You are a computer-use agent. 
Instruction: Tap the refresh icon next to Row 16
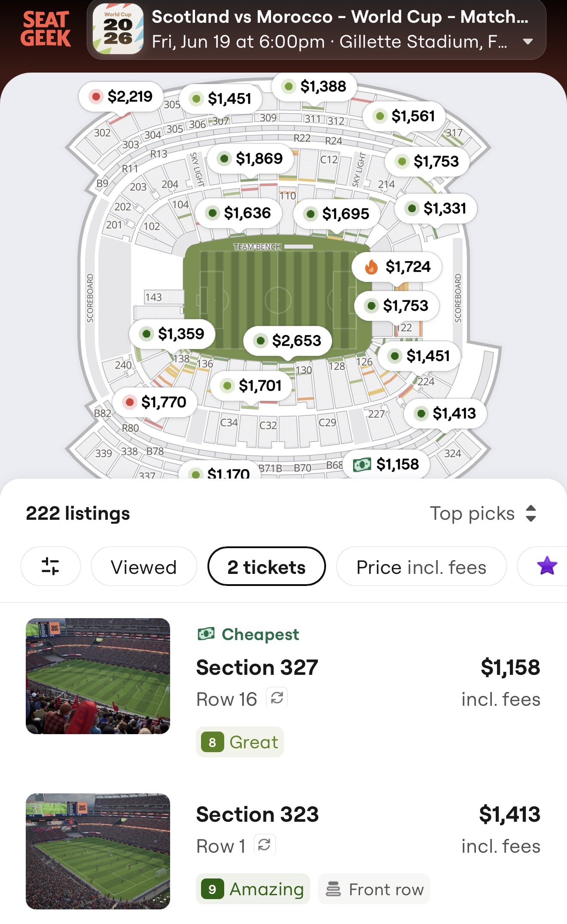[x=277, y=698]
